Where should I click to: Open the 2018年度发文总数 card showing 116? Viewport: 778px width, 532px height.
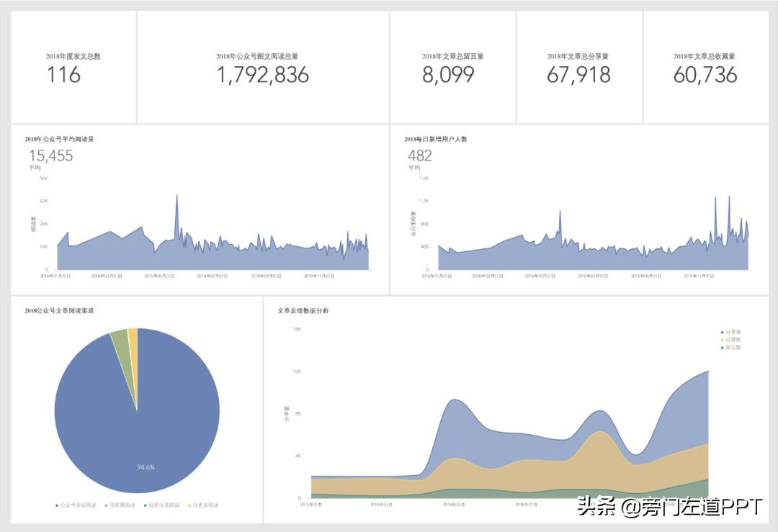73,67
